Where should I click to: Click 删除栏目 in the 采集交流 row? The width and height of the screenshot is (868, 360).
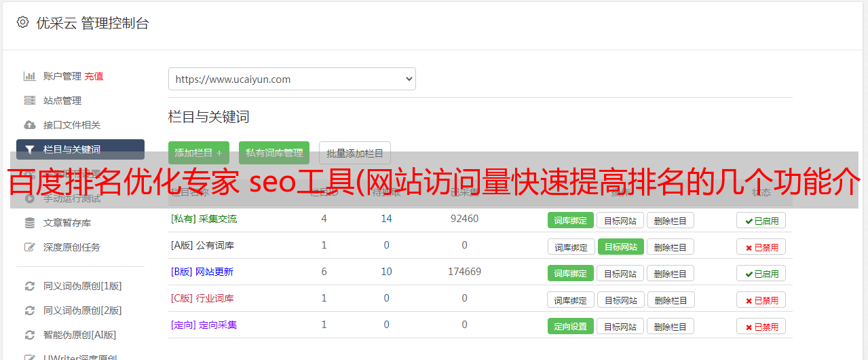click(x=670, y=220)
